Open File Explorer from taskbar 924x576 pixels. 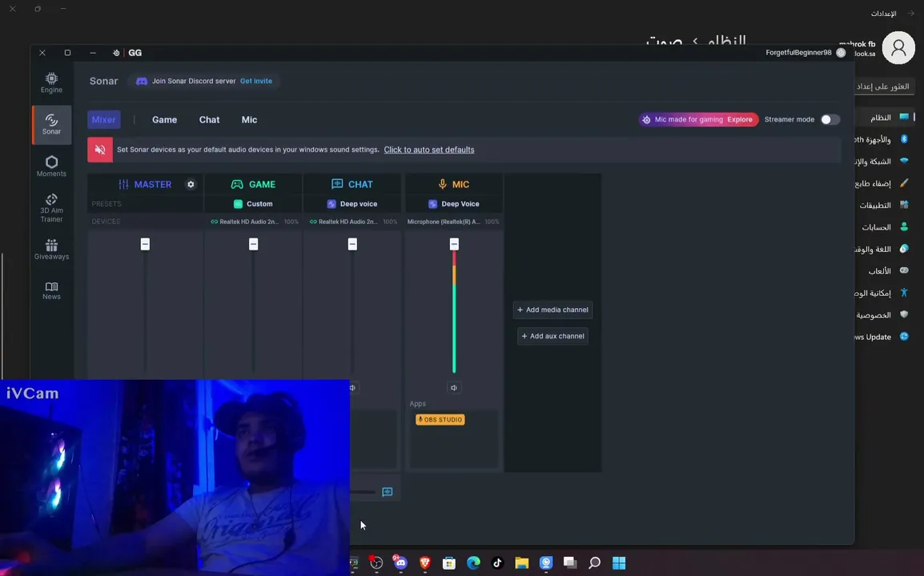pos(521,563)
